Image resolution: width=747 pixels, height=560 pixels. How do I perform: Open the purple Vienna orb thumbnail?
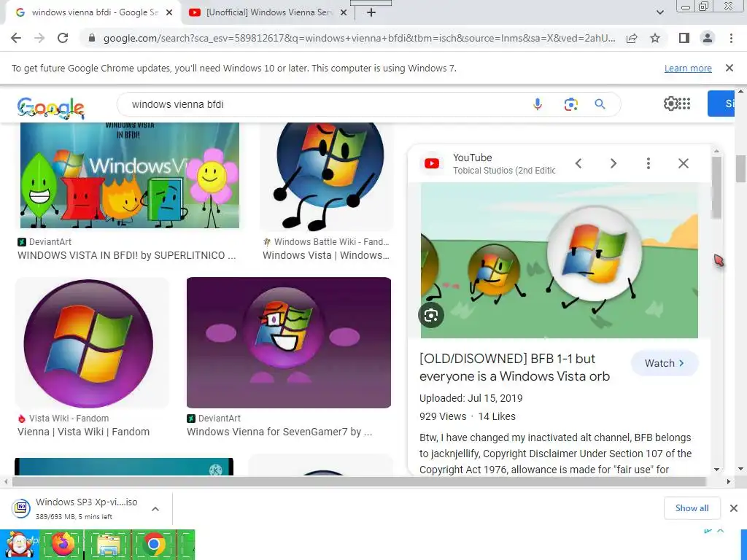(x=92, y=343)
